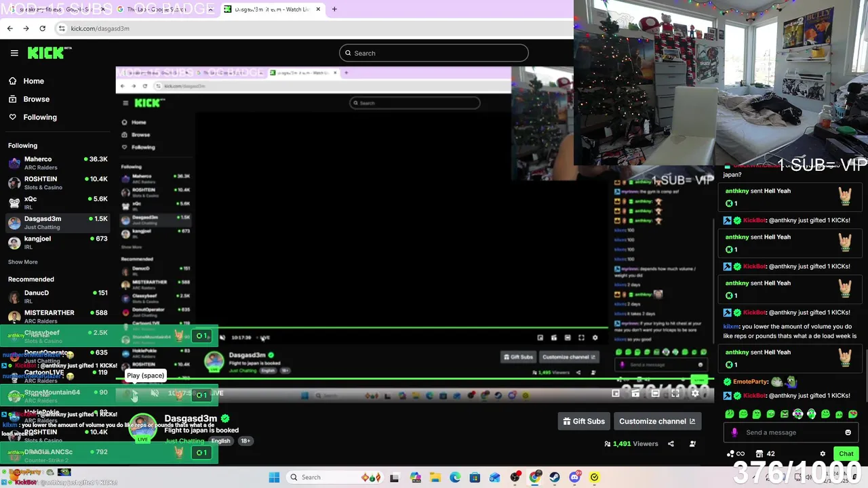Open File Explorer from the taskbar
This screenshot has height=488, width=868.
[x=435, y=477]
